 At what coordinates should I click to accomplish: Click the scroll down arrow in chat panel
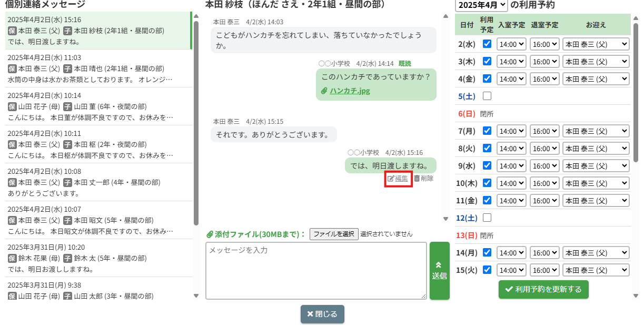446,219
